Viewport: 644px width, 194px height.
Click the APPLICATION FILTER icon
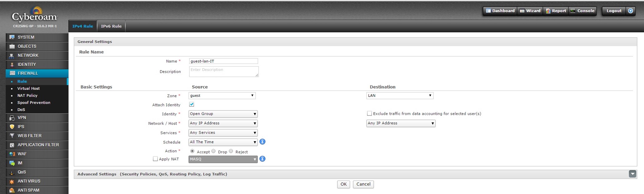click(x=12, y=145)
